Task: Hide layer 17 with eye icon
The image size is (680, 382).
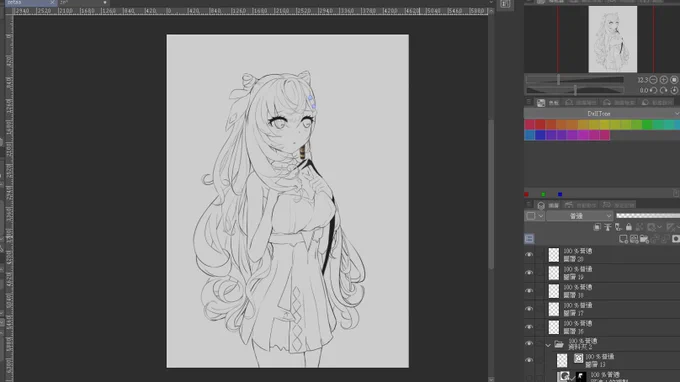Action: tap(529, 309)
